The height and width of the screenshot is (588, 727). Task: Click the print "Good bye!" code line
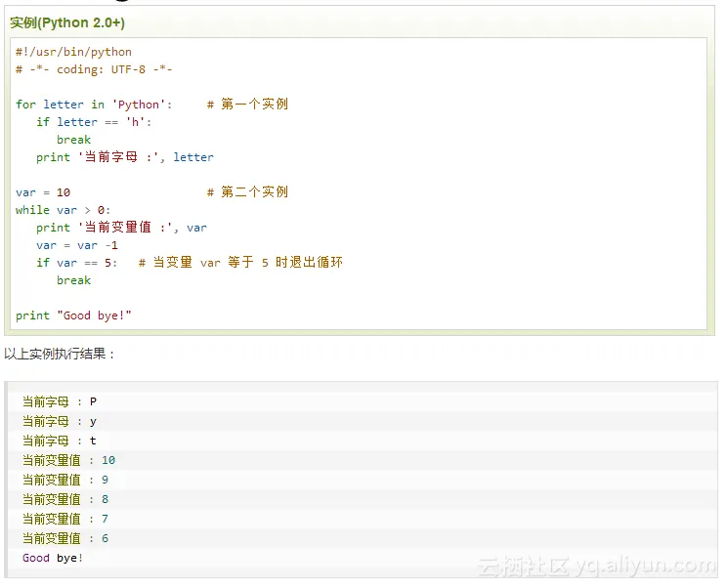coord(73,315)
